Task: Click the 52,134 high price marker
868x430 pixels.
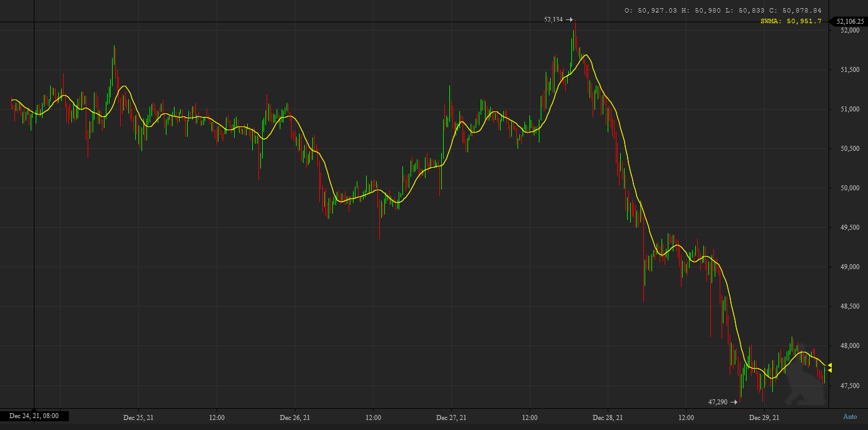Action: (558, 19)
